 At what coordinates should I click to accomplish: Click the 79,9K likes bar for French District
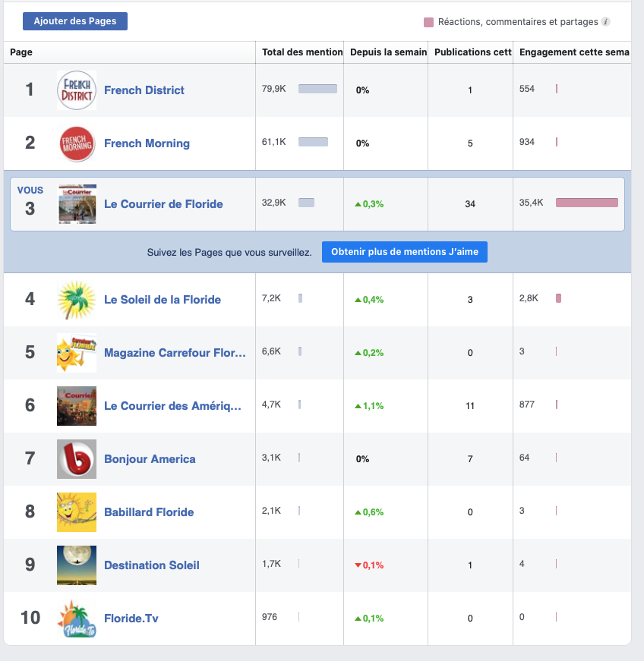[317, 89]
